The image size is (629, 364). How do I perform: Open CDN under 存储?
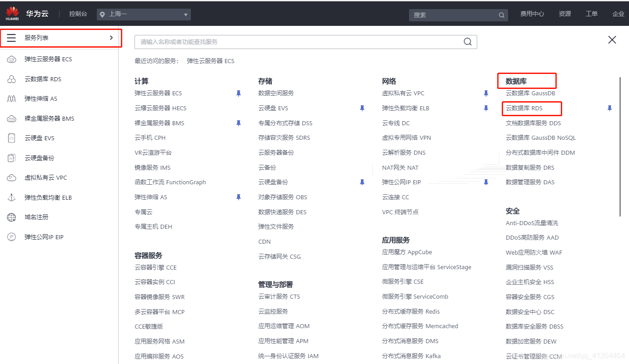[x=265, y=241]
